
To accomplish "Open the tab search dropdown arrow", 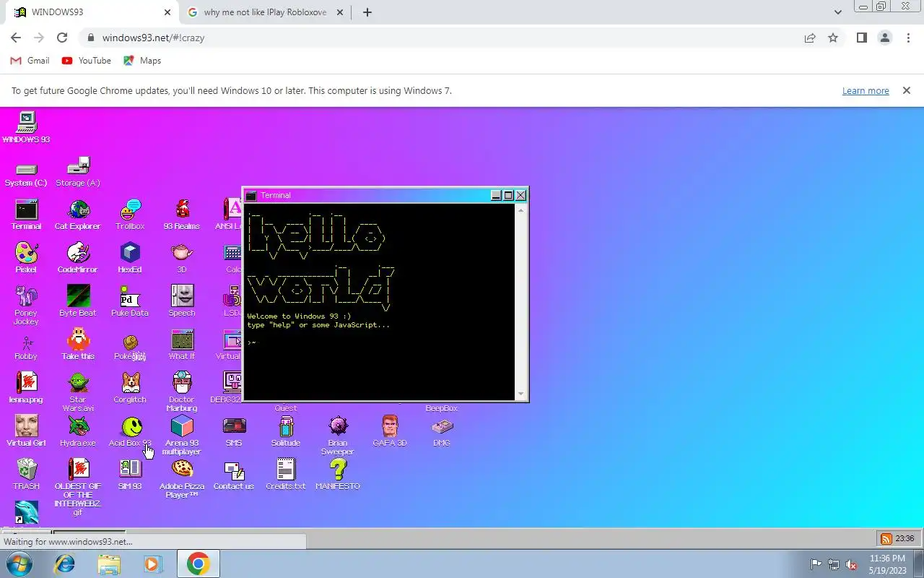I will [x=837, y=12].
